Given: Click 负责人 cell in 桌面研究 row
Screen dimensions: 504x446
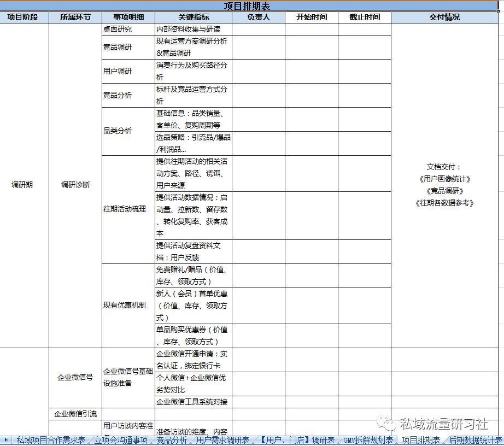Looking at the screenshot, I should click(x=259, y=29).
